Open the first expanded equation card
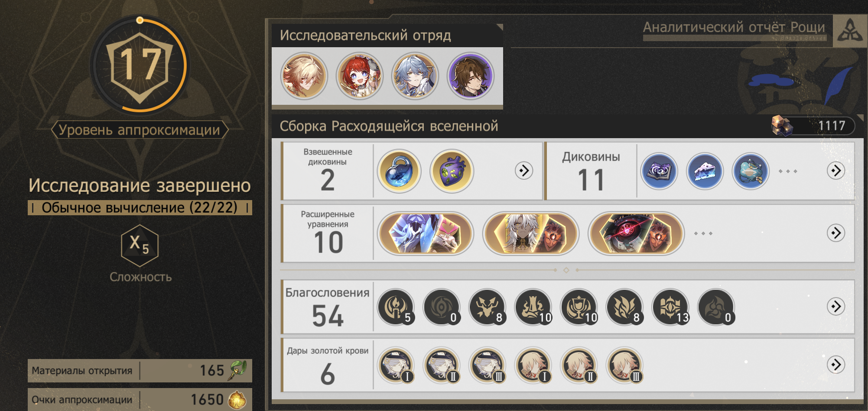This screenshot has width=868, height=411. (426, 233)
